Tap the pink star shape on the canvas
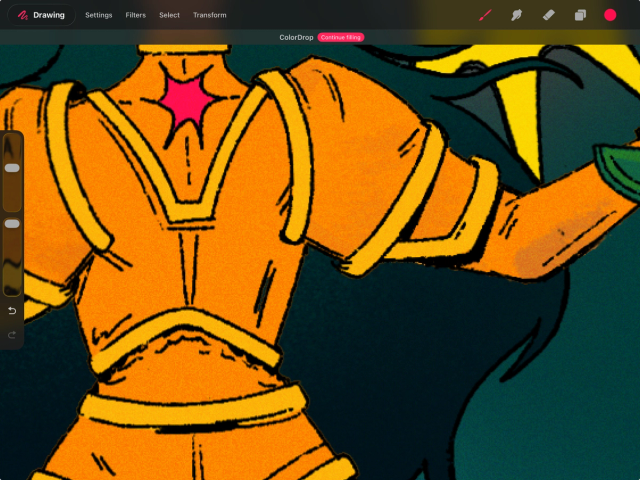This screenshot has width=640, height=480. [187, 101]
